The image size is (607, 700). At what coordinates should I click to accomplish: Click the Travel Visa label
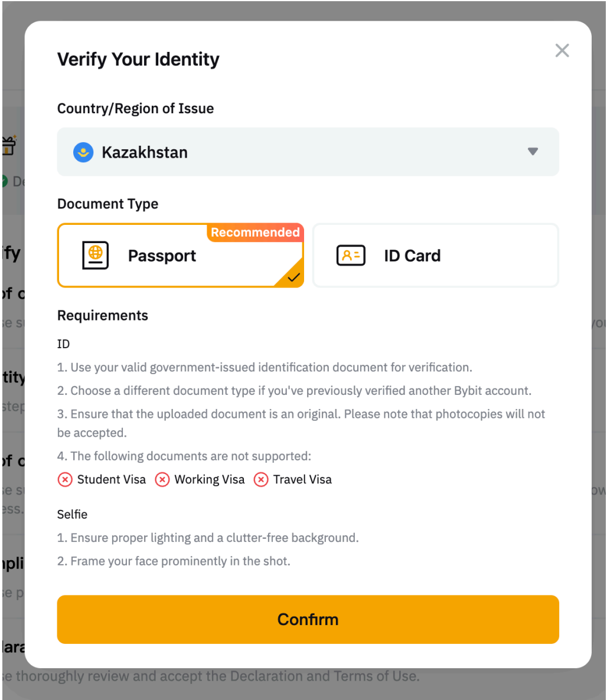[x=302, y=480]
